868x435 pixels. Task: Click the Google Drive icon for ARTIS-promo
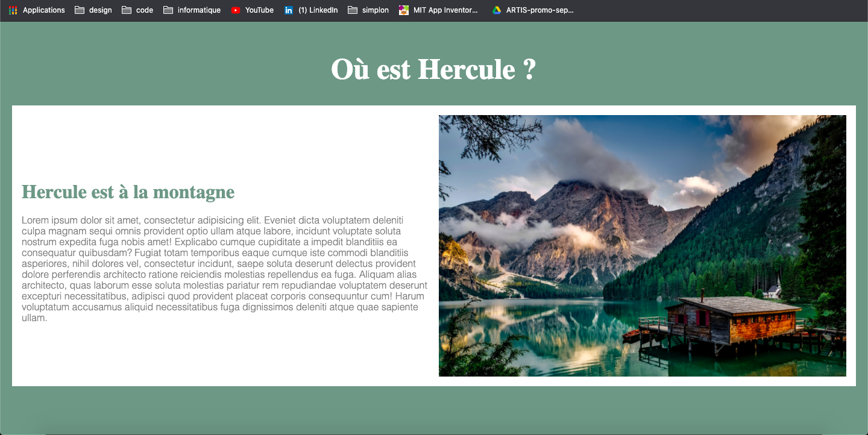(497, 10)
